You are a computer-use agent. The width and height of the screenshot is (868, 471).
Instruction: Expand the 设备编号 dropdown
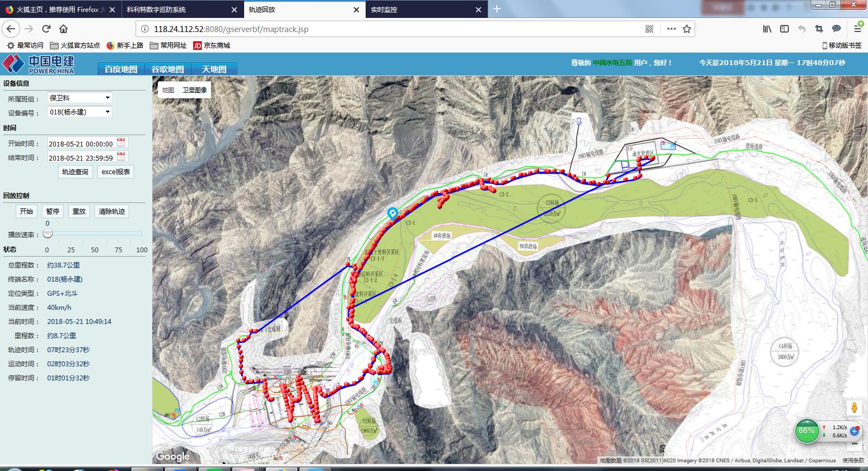point(80,112)
